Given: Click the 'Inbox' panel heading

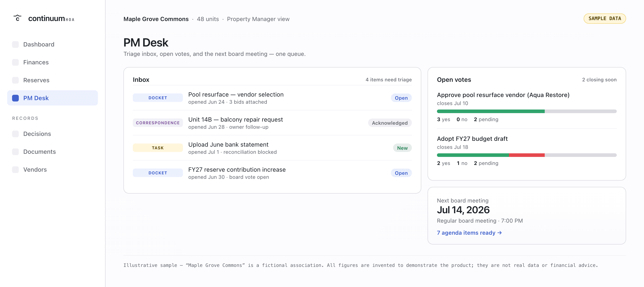Looking at the screenshot, I should pos(141,80).
